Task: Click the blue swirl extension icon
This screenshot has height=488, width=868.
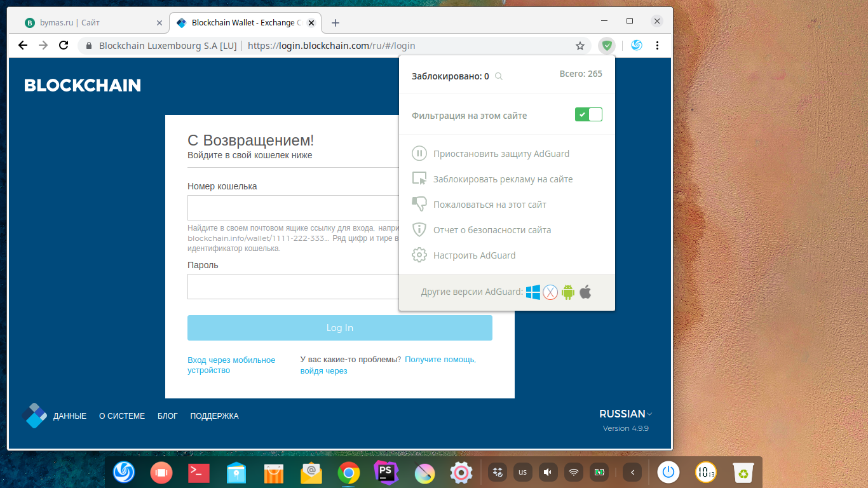Action: pos(636,45)
